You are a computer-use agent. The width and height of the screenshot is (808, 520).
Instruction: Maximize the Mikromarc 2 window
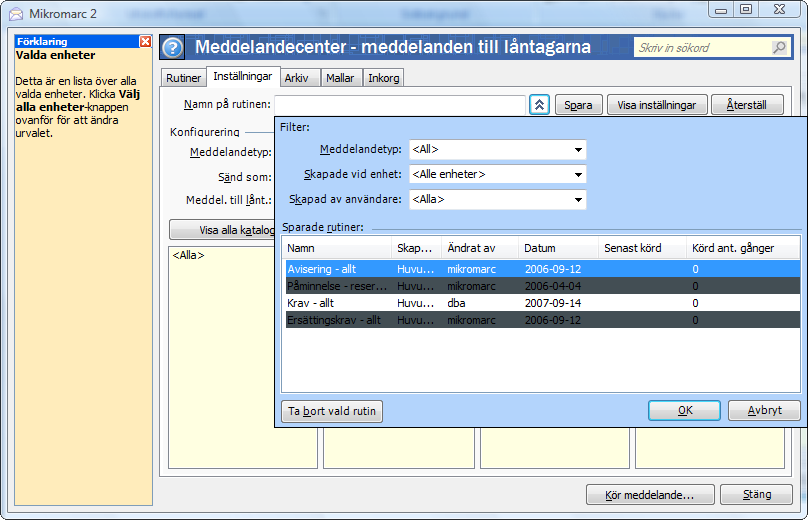coord(746,9)
